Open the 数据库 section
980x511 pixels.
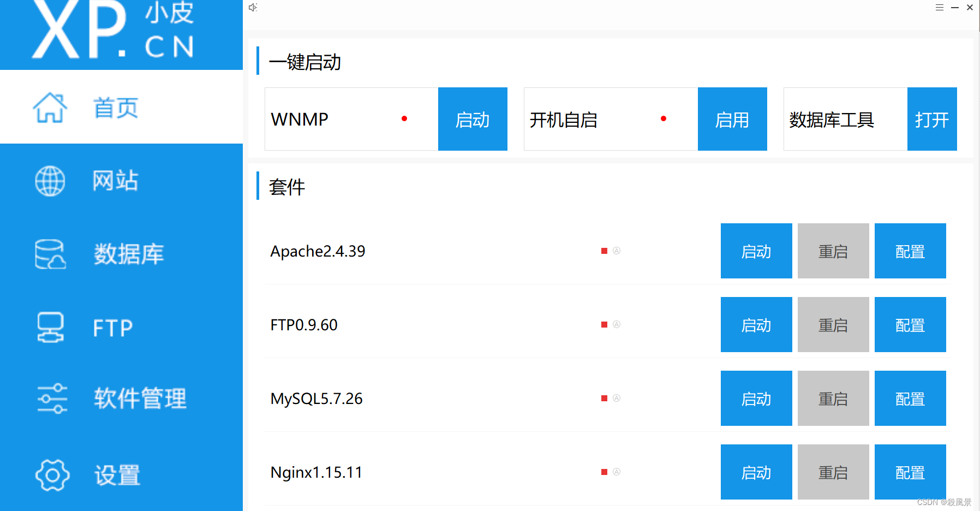(x=121, y=254)
